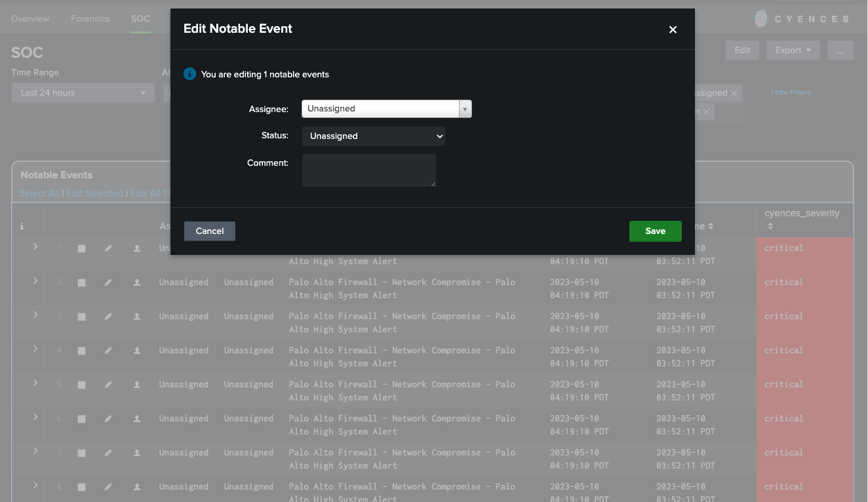
Task: Click the pencil edit icon in row 8
Action: click(x=108, y=487)
